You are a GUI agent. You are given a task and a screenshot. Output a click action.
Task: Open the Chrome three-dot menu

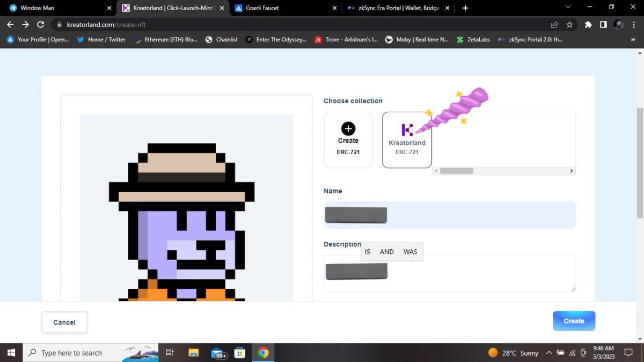point(633,25)
